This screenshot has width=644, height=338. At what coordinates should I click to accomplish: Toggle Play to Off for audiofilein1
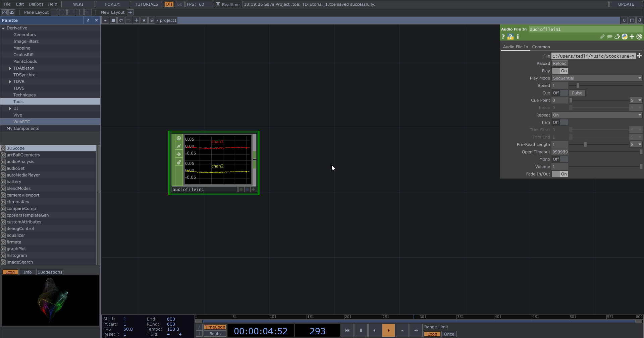tap(555, 71)
